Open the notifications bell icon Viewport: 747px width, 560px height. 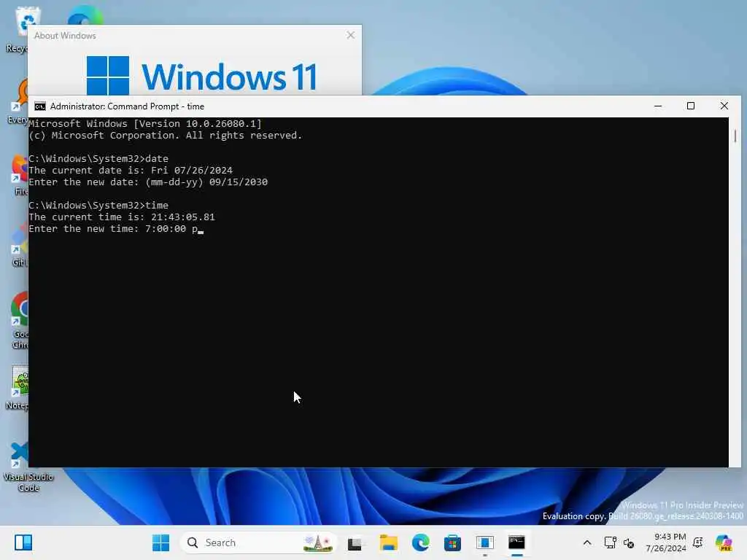point(698,542)
